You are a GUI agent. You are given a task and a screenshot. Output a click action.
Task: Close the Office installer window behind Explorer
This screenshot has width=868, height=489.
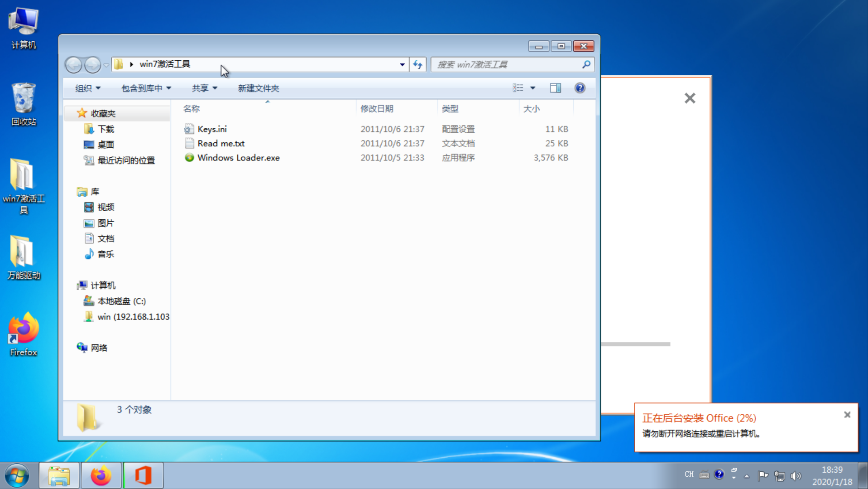coord(690,98)
